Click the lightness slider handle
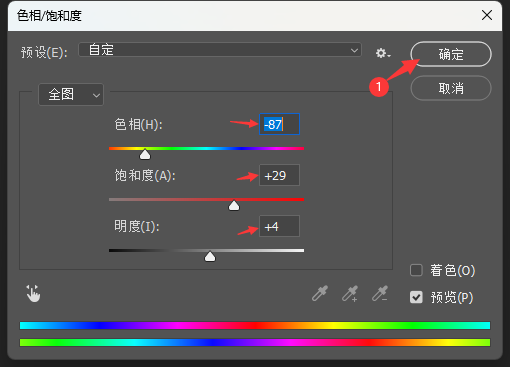Viewport: 510px width, 367px height. (x=210, y=256)
